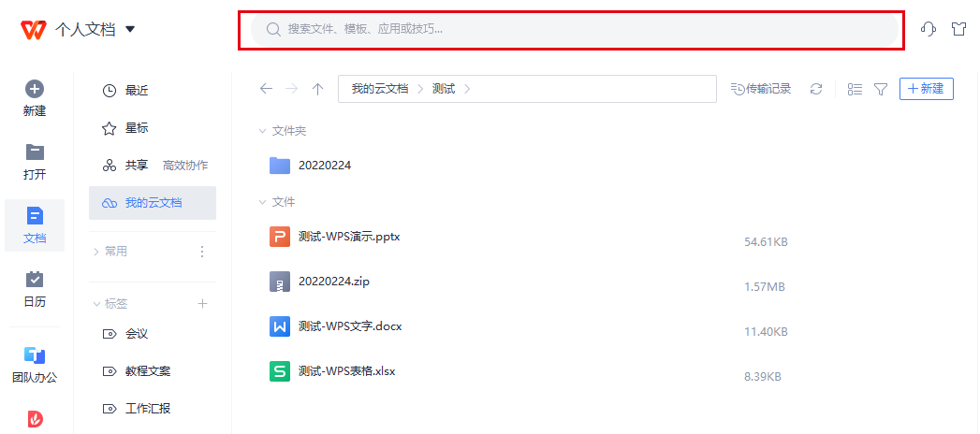980x434 pixels.
Task: Open the 共享 shared section
Action: point(125,166)
